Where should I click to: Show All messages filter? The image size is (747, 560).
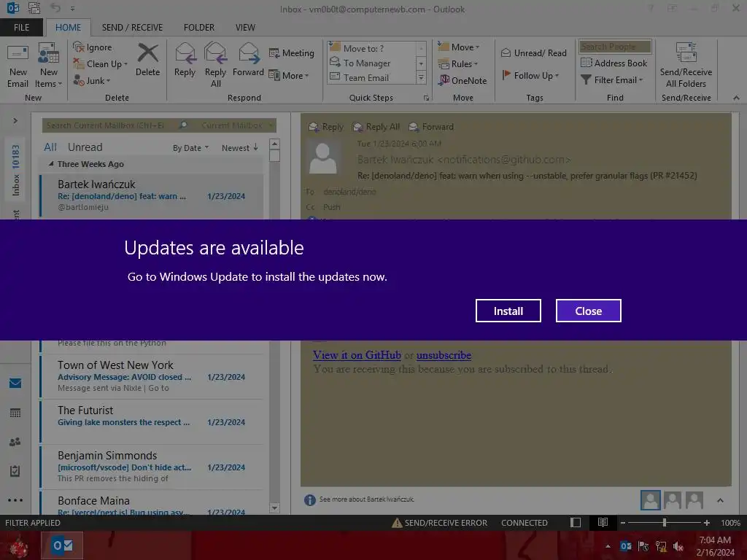coord(50,147)
